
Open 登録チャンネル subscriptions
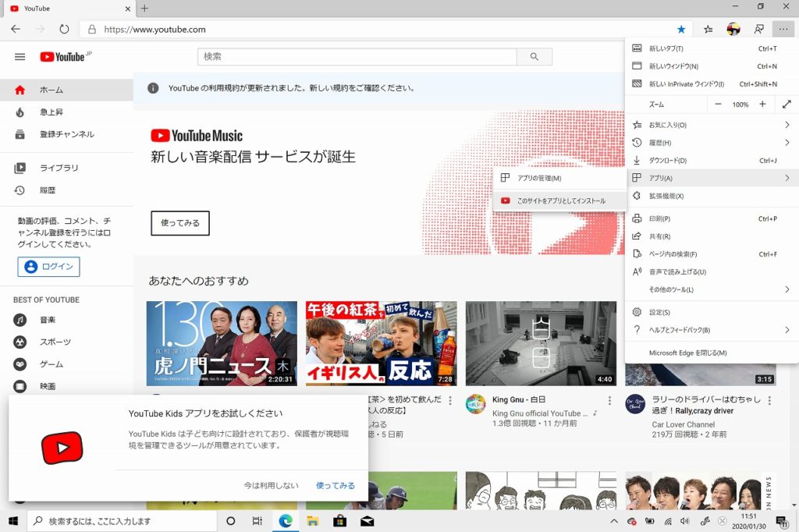[67, 134]
